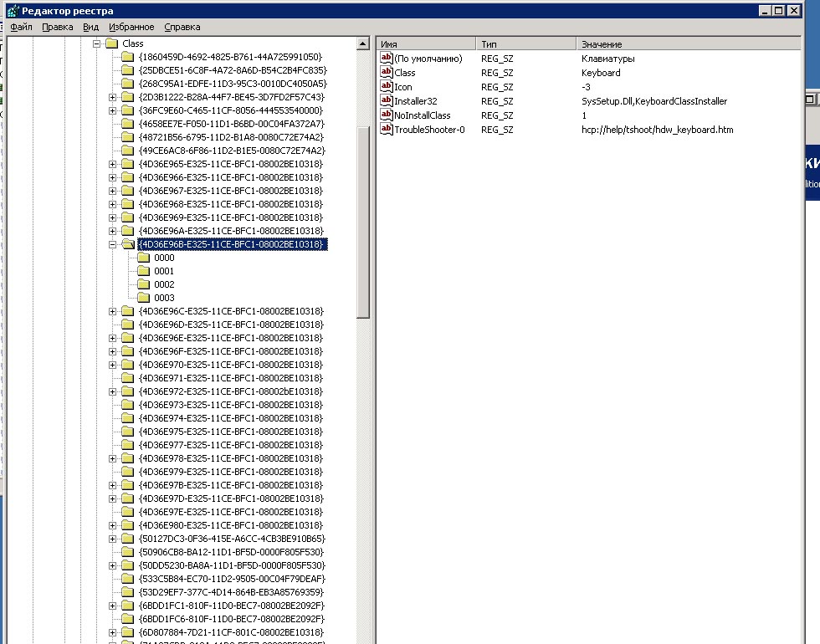Image resolution: width=820 pixels, height=644 pixels.
Task: Select the NoInstallClass value name
Action: (422, 115)
